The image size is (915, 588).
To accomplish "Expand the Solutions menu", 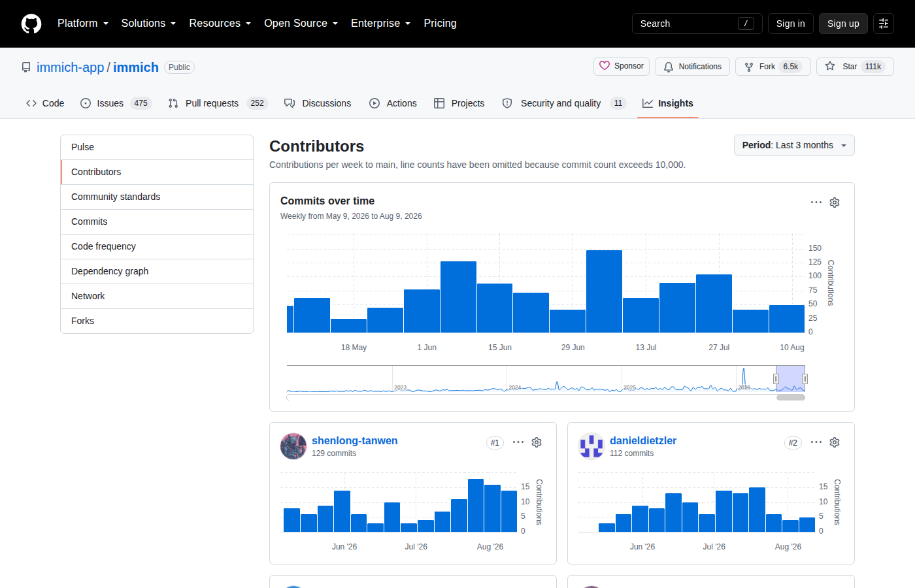I will coord(148,23).
